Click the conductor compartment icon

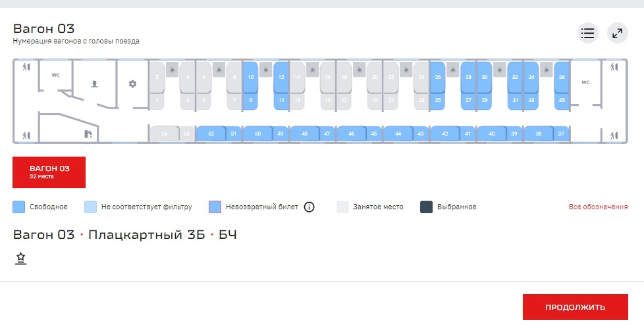pos(95,84)
